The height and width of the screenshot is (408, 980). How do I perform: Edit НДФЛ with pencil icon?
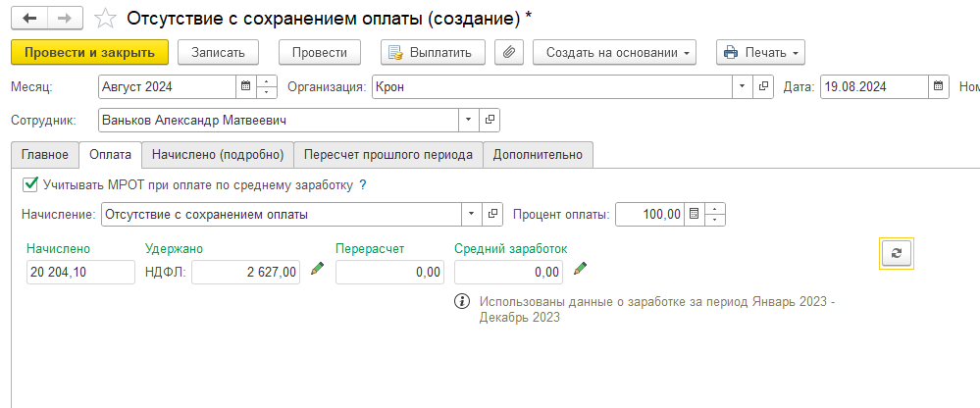(318, 269)
